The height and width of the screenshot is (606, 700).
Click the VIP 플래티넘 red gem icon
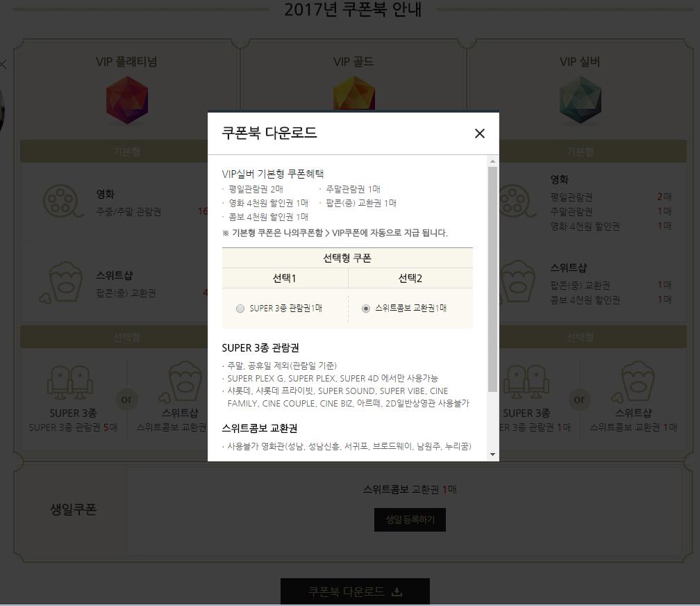click(127, 100)
